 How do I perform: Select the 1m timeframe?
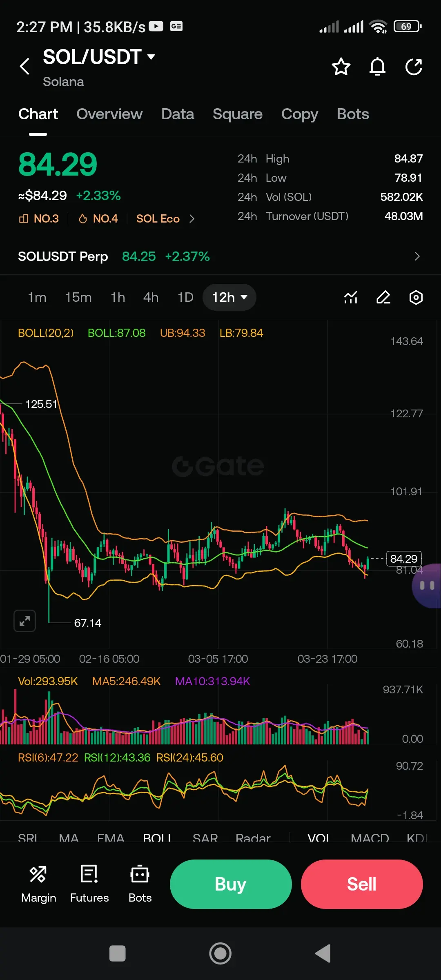tap(37, 297)
